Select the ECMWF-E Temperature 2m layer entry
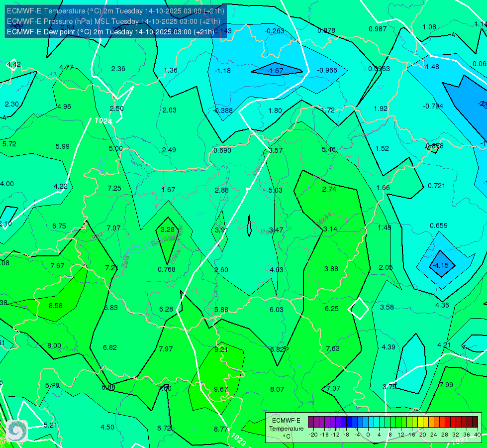This screenshot has width=487, height=448. (x=115, y=11)
